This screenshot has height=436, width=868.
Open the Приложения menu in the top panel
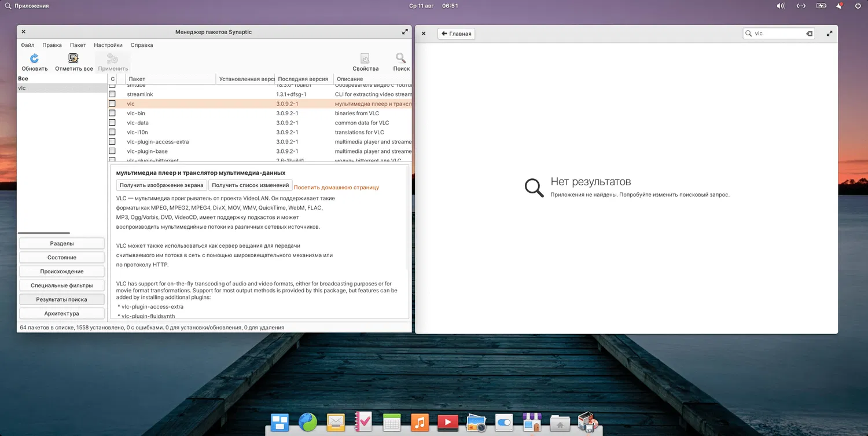tap(27, 6)
